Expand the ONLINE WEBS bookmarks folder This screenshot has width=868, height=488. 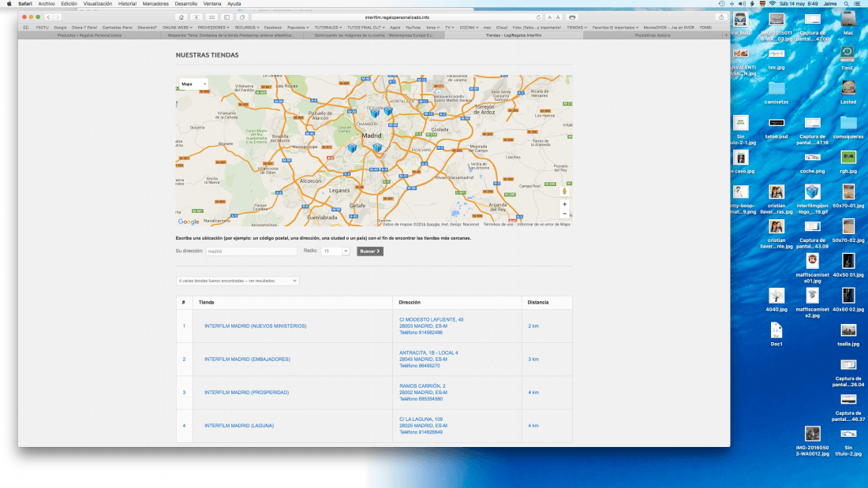177,28
